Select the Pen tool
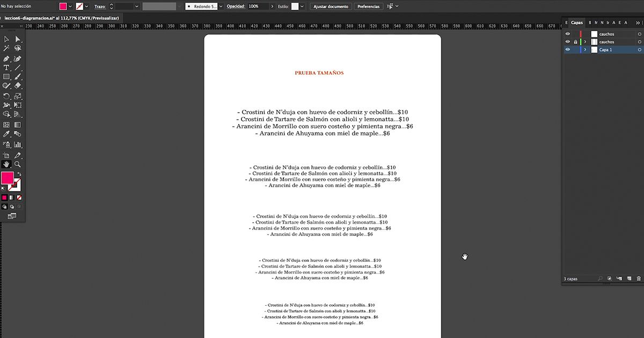 click(6, 58)
